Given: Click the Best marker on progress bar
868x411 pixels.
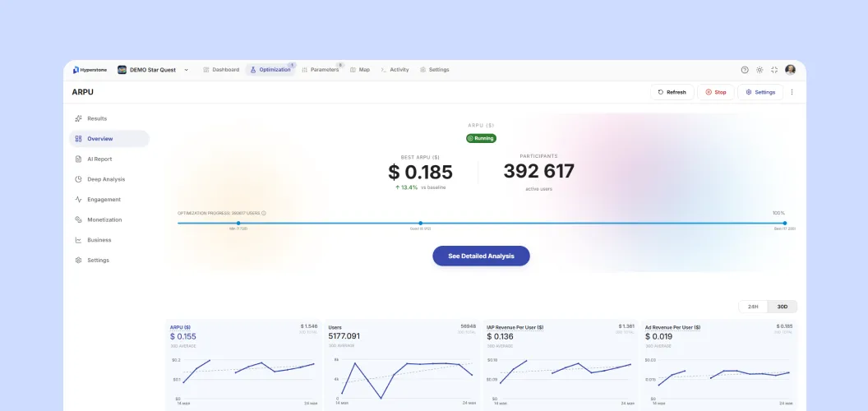Looking at the screenshot, I should coord(784,224).
